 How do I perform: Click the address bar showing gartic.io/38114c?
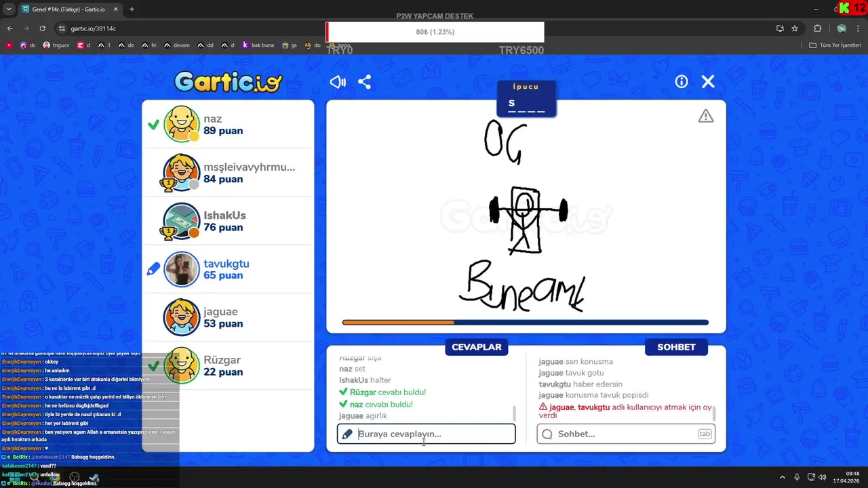tap(417, 28)
